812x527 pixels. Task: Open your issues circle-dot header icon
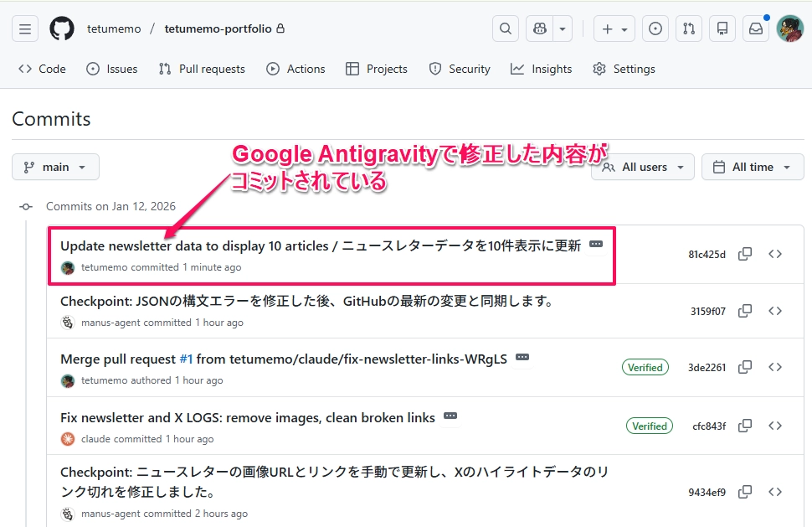[x=655, y=28]
